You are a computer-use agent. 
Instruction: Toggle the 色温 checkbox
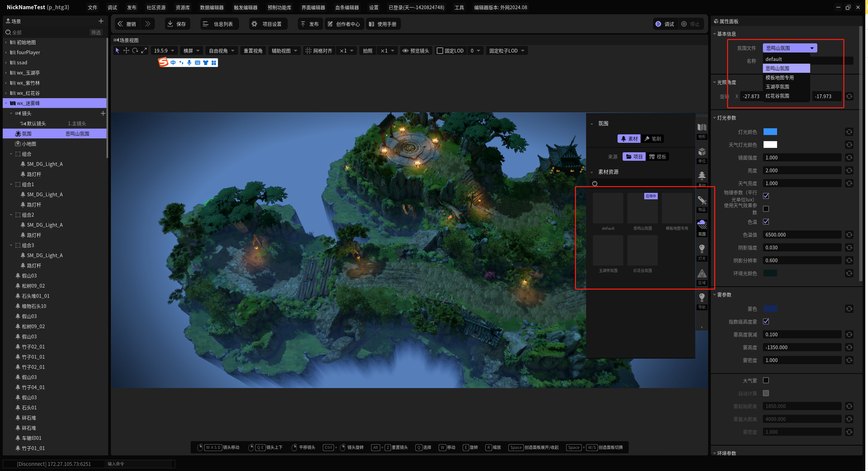click(x=766, y=222)
